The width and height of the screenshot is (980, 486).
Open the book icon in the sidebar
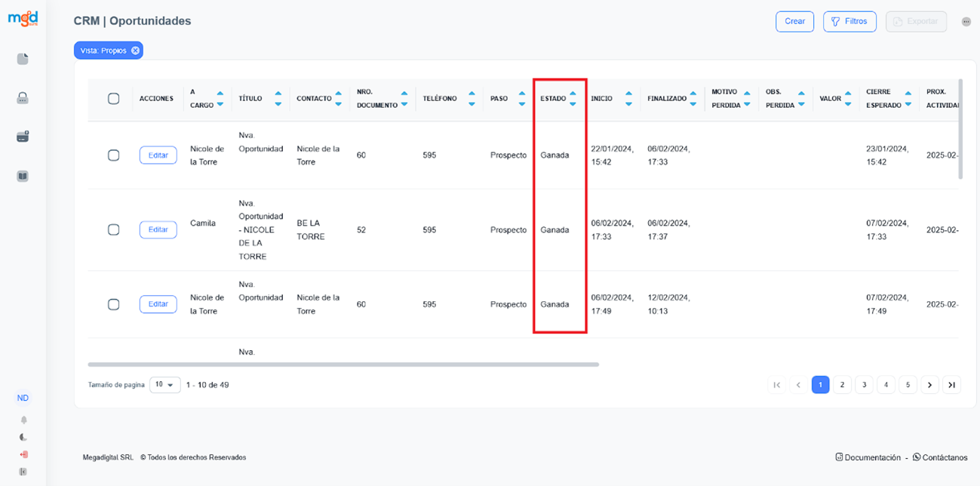coord(23,176)
